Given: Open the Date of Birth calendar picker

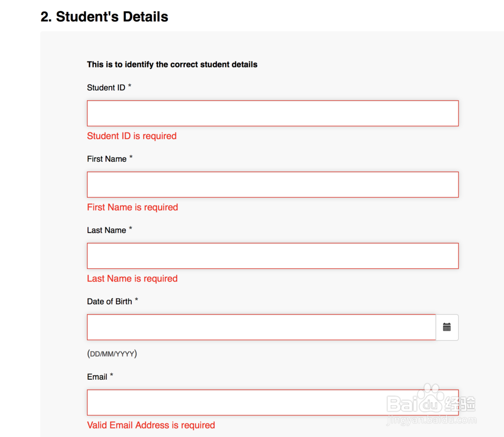Looking at the screenshot, I should 447,327.
